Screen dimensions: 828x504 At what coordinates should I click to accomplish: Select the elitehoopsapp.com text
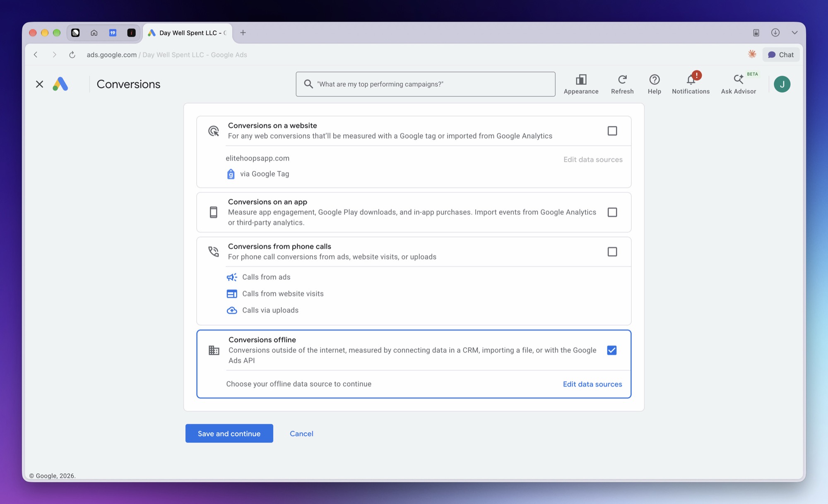[x=257, y=158]
